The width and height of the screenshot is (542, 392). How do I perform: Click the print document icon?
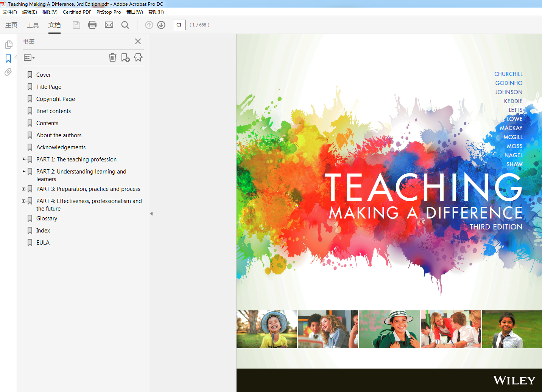[92, 25]
